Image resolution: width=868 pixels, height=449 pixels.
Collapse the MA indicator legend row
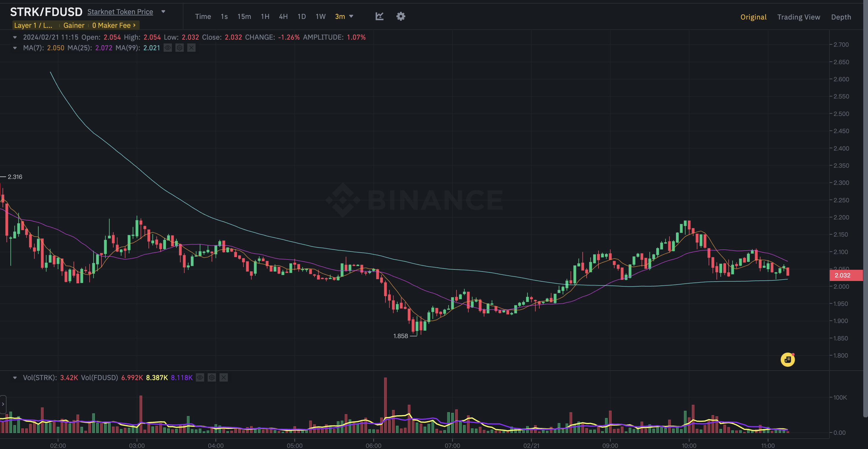[x=15, y=48]
